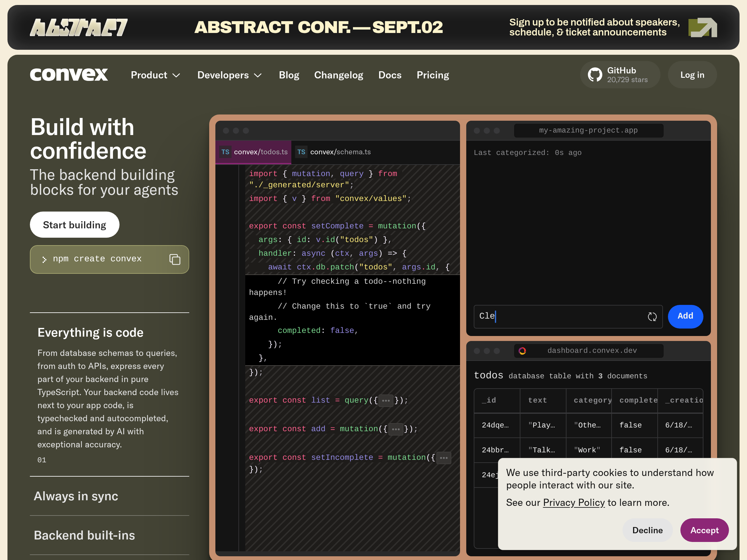Open the Pricing page
Image resolution: width=747 pixels, height=560 pixels.
point(433,75)
